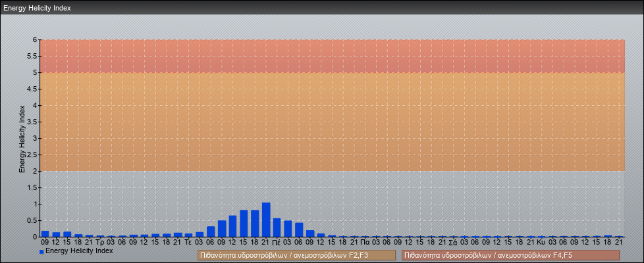
Task: Click the F2,F3 waterspout probability legend box
Action: 296,255
